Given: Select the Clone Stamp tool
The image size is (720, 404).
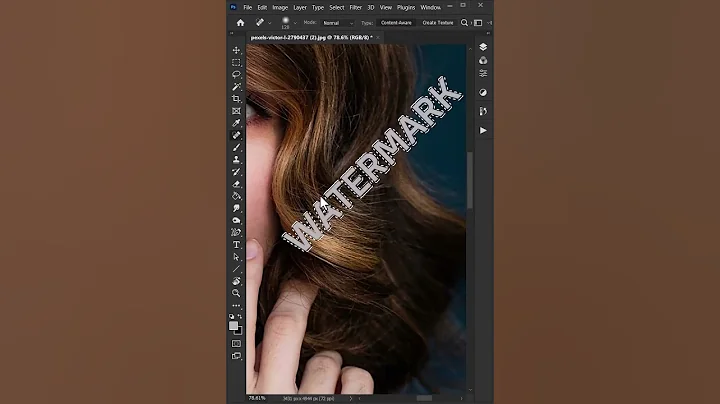Looking at the screenshot, I should pyautogui.click(x=236, y=160).
